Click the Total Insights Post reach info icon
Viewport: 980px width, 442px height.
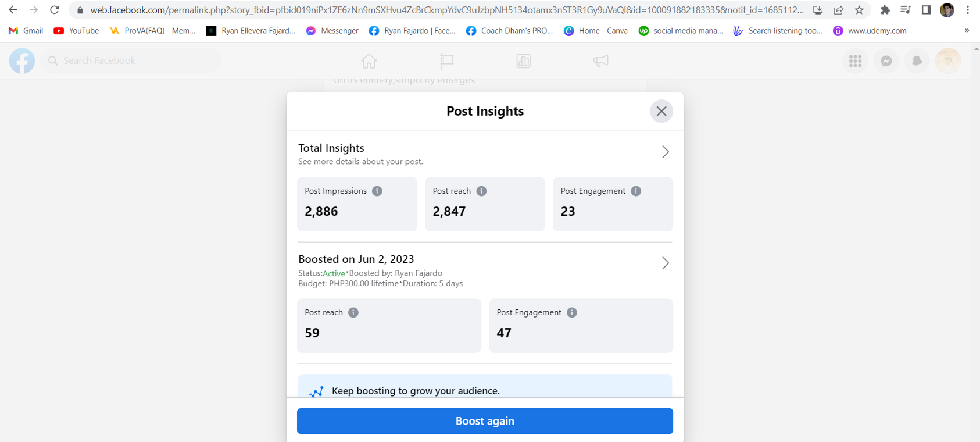click(481, 191)
